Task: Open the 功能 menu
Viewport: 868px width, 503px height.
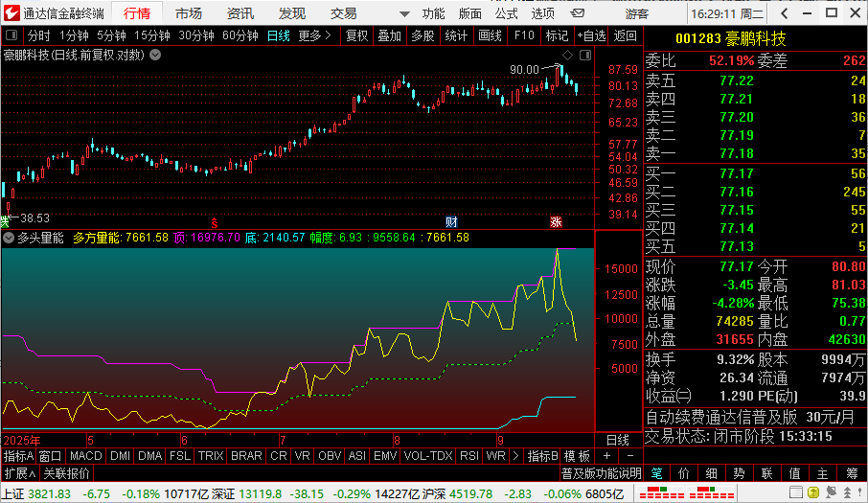Action: point(433,13)
